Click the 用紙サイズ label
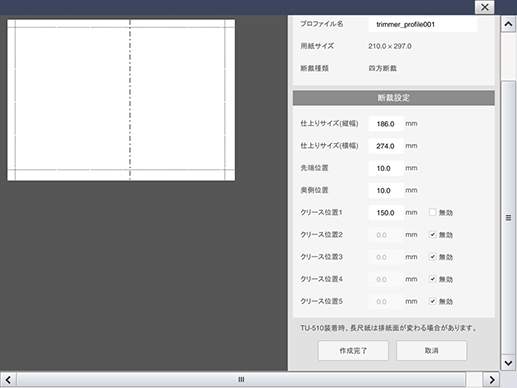 pyautogui.click(x=317, y=46)
